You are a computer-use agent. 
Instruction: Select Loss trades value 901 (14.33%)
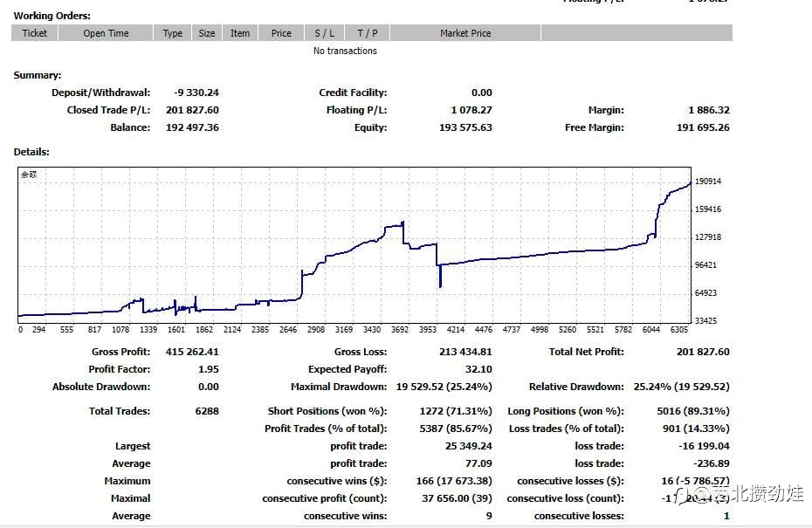[x=696, y=429]
